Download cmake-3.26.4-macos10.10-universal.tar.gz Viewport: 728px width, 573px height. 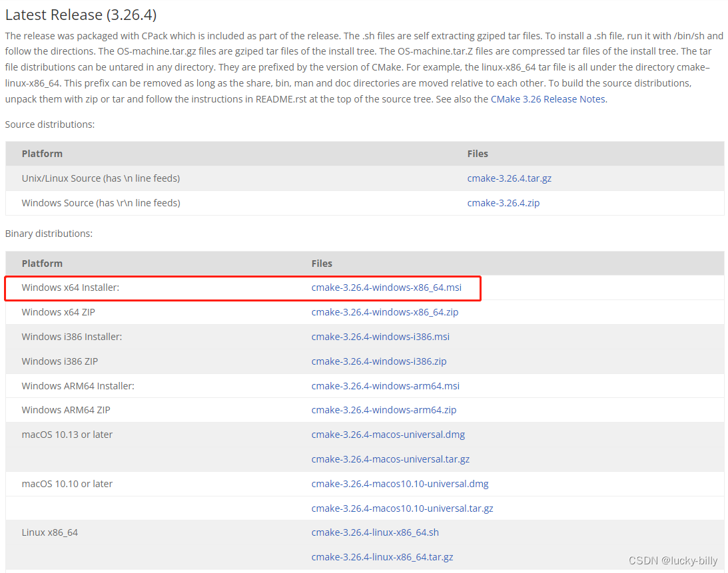point(402,508)
